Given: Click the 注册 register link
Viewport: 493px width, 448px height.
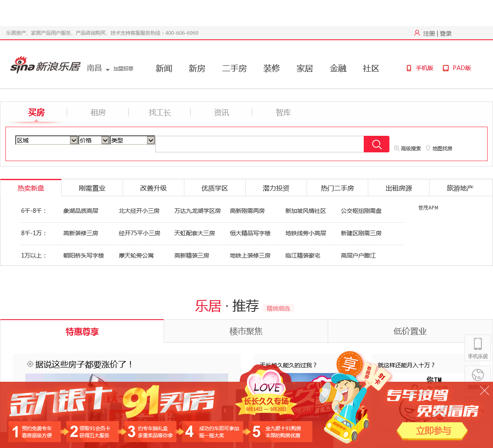Looking at the screenshot, I should pyautogui.click(x=429, y=34).
